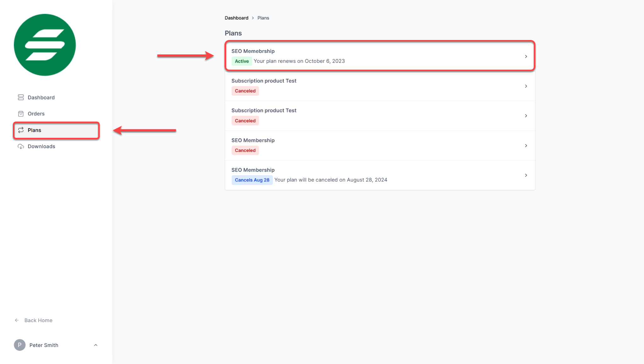Click the Active status badge
The width and height of the screenshot is (644, 364).
point(241,61)
